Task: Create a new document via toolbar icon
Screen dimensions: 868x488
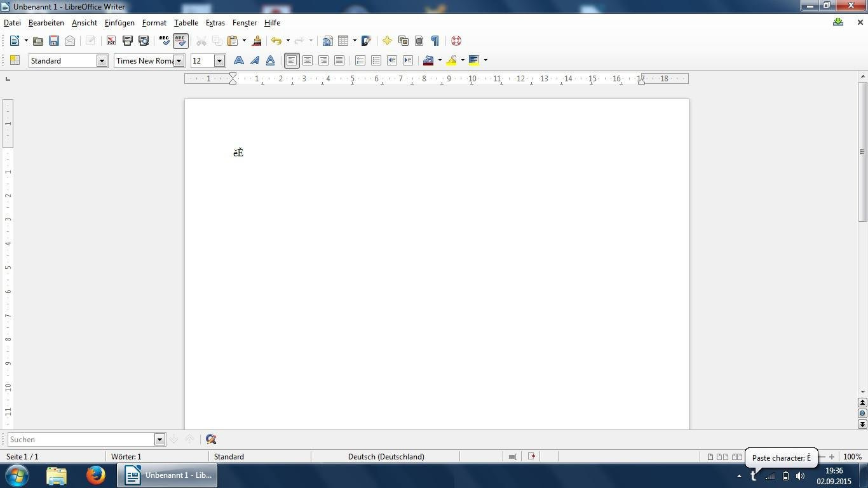Action: pos(15,41)
